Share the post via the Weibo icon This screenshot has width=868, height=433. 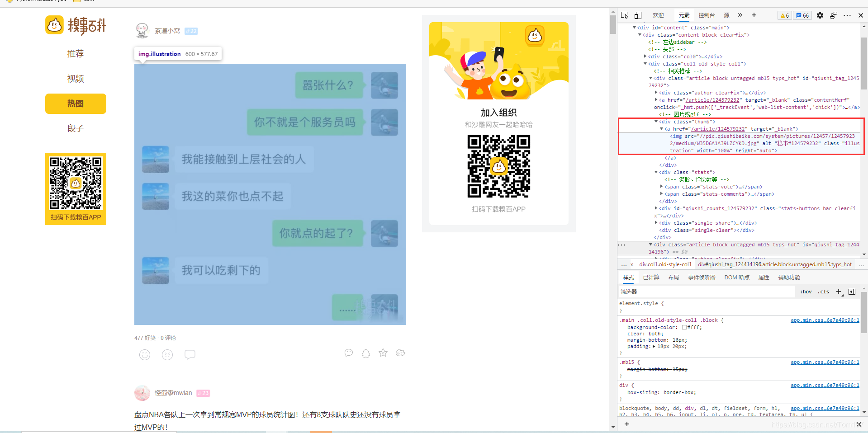400,353
